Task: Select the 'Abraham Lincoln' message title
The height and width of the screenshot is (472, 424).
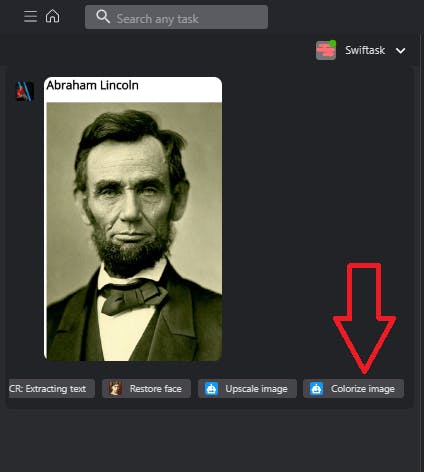Action: tap(92, 85)
